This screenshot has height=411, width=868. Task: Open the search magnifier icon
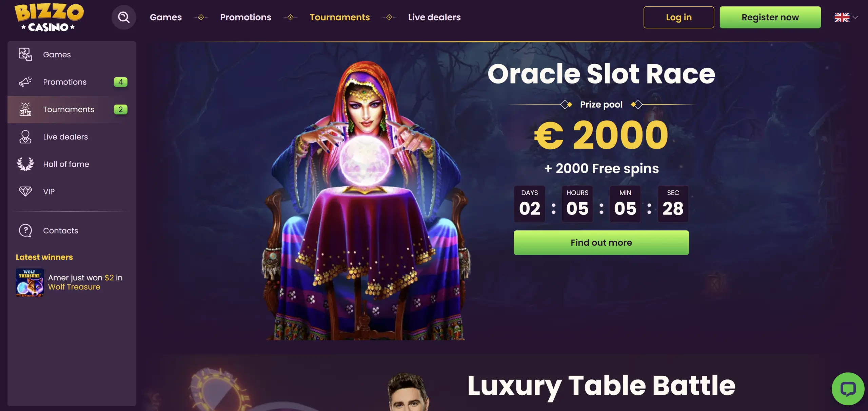coord(124,17)
